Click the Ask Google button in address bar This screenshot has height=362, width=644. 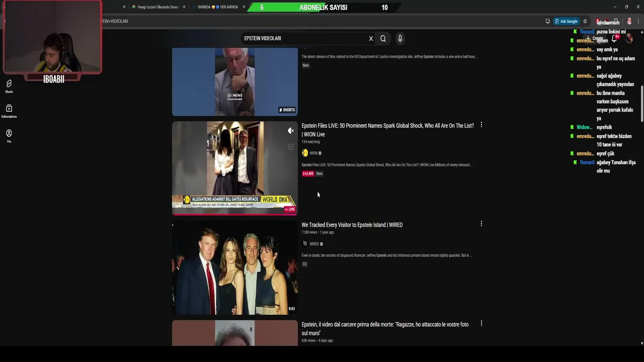click(566, 21)
